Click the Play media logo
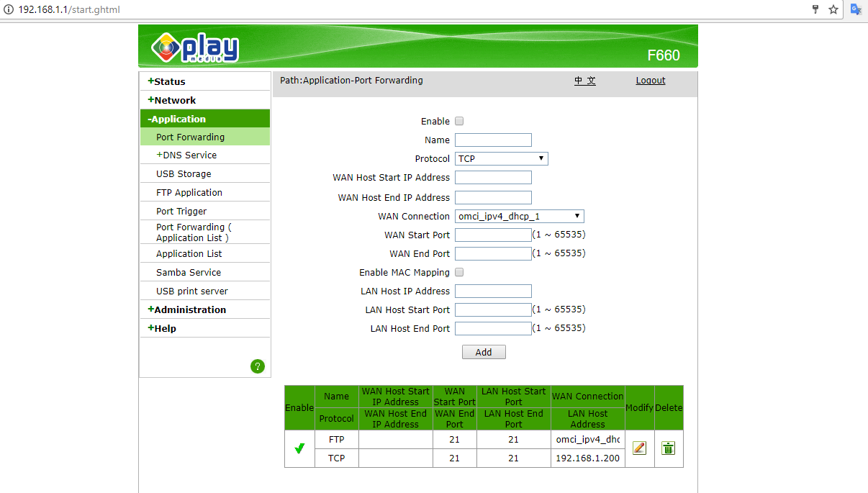Image resolution: width=868 pixels, height=493 pixels. pyautogui.click(x=195, y=47)
